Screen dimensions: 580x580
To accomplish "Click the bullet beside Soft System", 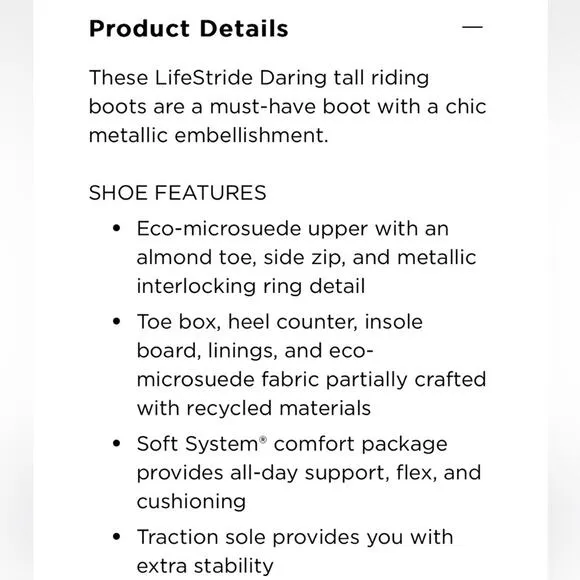I will coord(117,444).
